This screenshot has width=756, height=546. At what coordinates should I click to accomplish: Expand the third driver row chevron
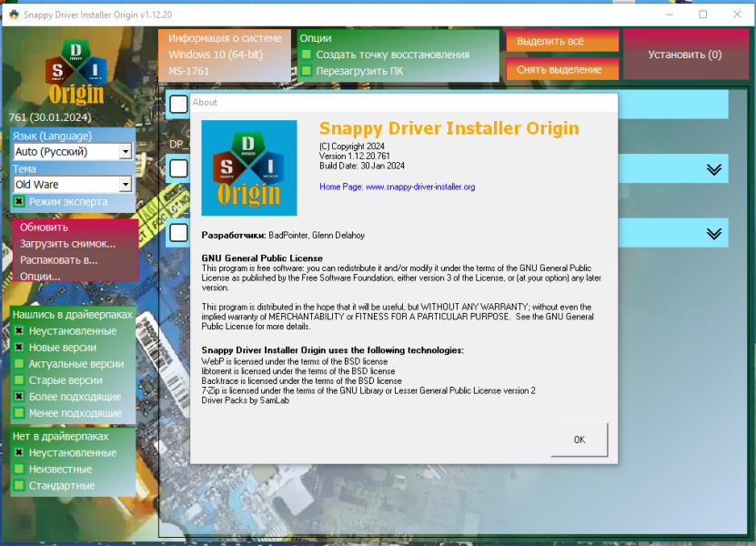[x=714, y=234]
